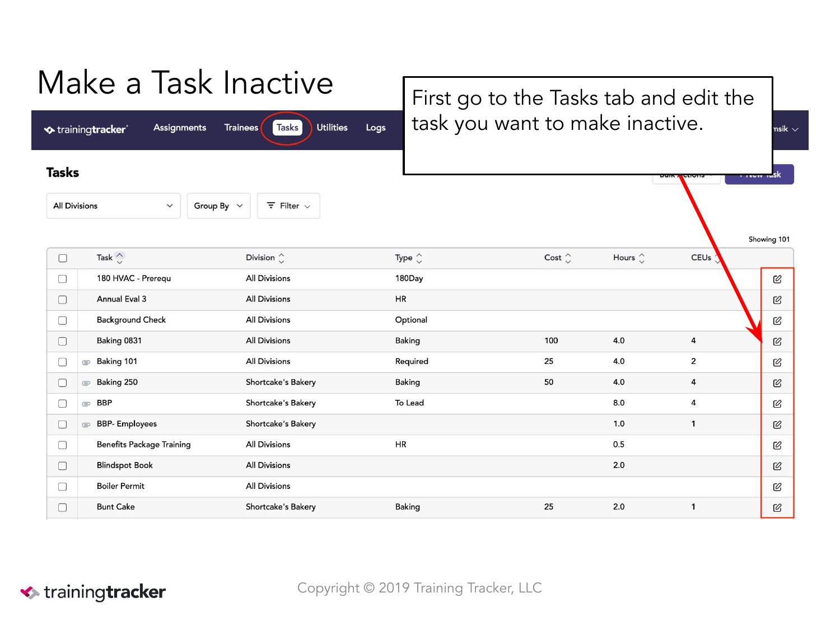Click the Tasks page heading
This screenshot has width=840, height=630.
coord(63,172)
